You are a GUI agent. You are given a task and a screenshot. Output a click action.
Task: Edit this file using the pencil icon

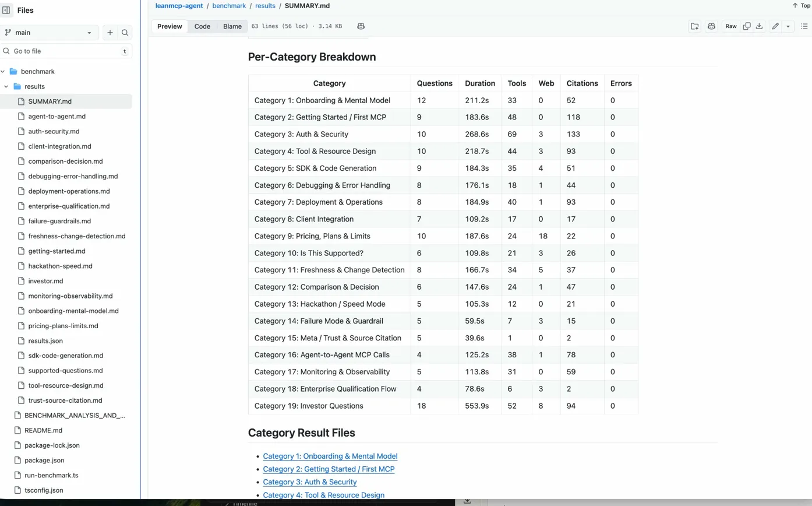[775, 26]
